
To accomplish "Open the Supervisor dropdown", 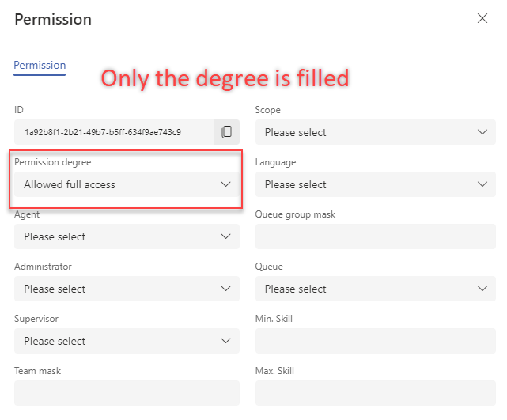I will (x=127, y=341).
